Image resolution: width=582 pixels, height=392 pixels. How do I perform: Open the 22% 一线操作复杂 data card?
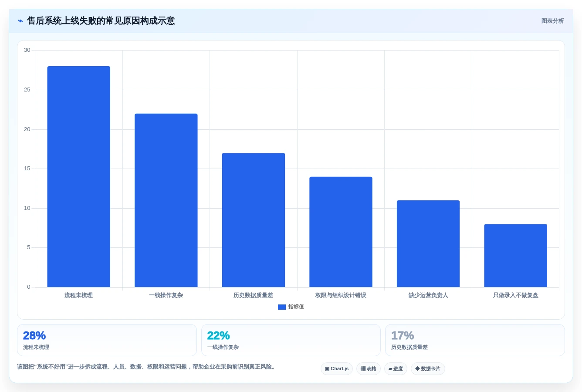291,340
